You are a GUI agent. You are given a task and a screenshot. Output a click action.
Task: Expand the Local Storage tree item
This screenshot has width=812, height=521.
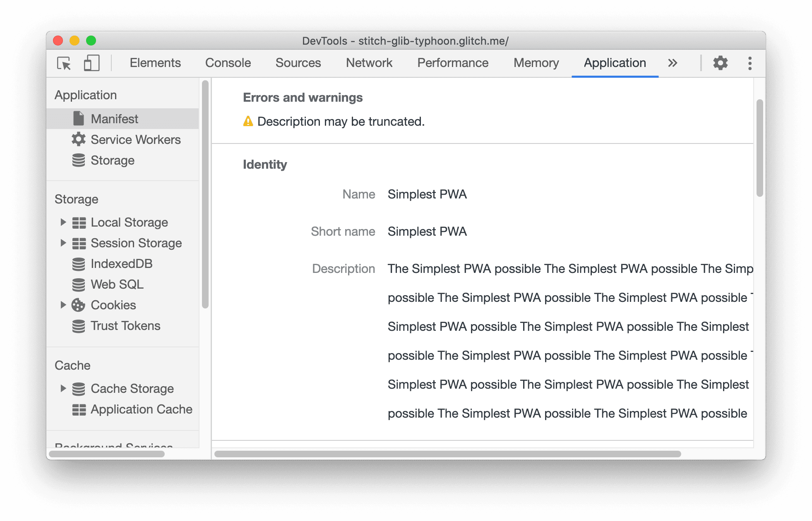[x=63, y=223]
